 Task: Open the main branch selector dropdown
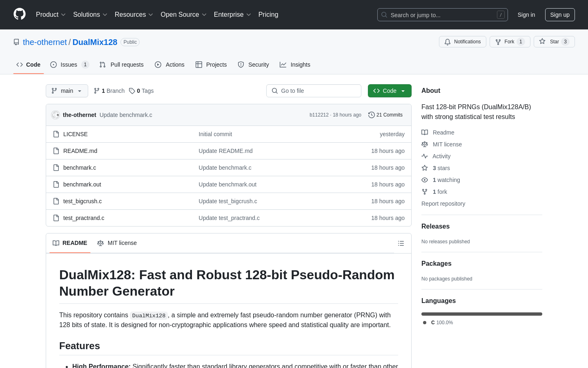67,91
